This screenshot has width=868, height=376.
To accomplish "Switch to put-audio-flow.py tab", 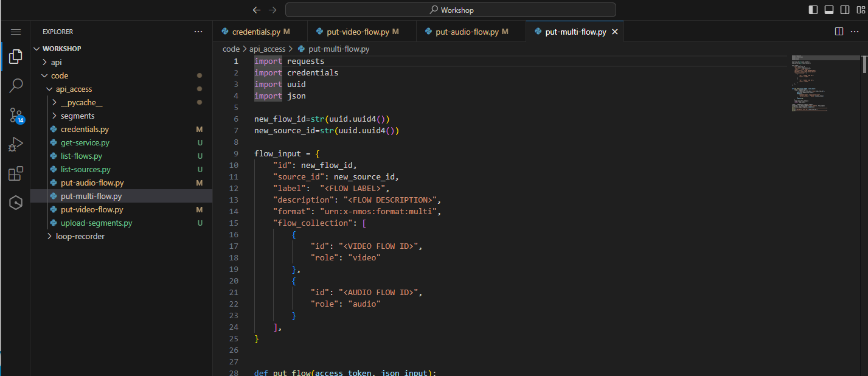I will [x=471, y=32].
